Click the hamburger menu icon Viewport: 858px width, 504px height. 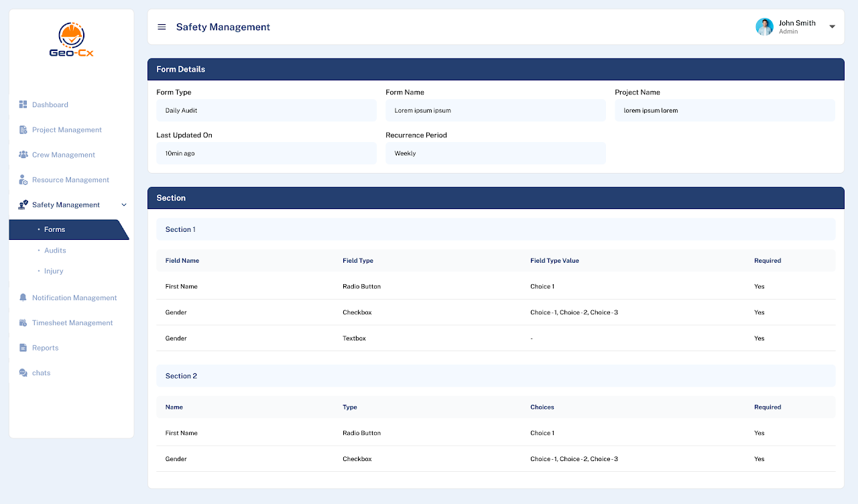tap(162, 27)
